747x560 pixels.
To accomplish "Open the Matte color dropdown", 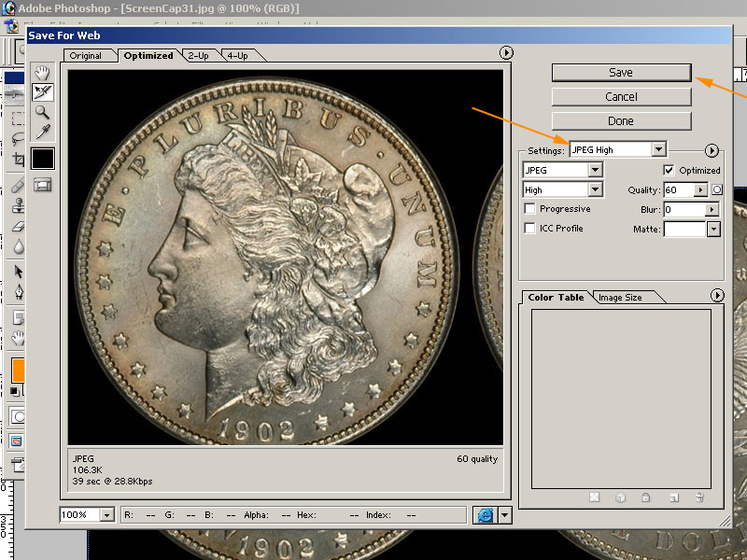I will (x=714, y=230).
